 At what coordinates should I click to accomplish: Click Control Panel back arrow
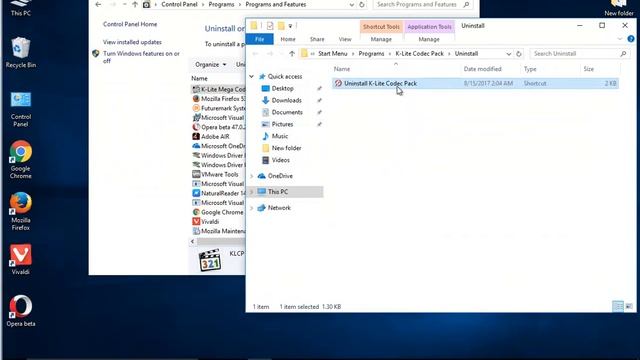[98, 4]
